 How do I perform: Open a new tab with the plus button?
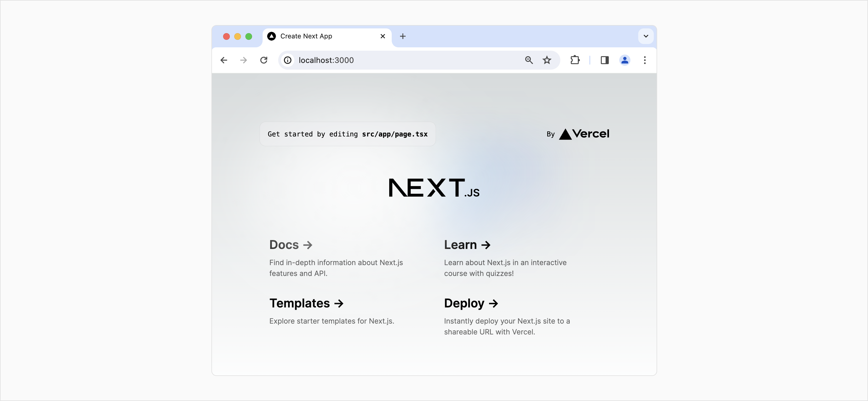pos(403,36)
